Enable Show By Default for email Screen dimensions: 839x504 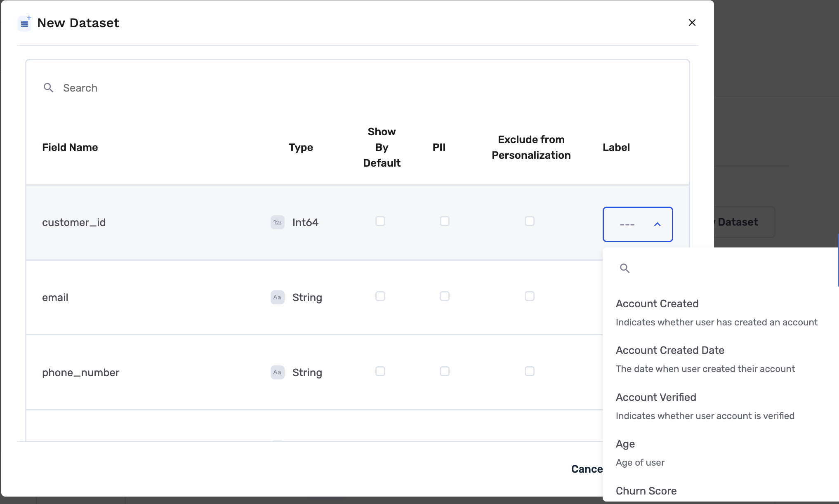[x=380, y=296]
